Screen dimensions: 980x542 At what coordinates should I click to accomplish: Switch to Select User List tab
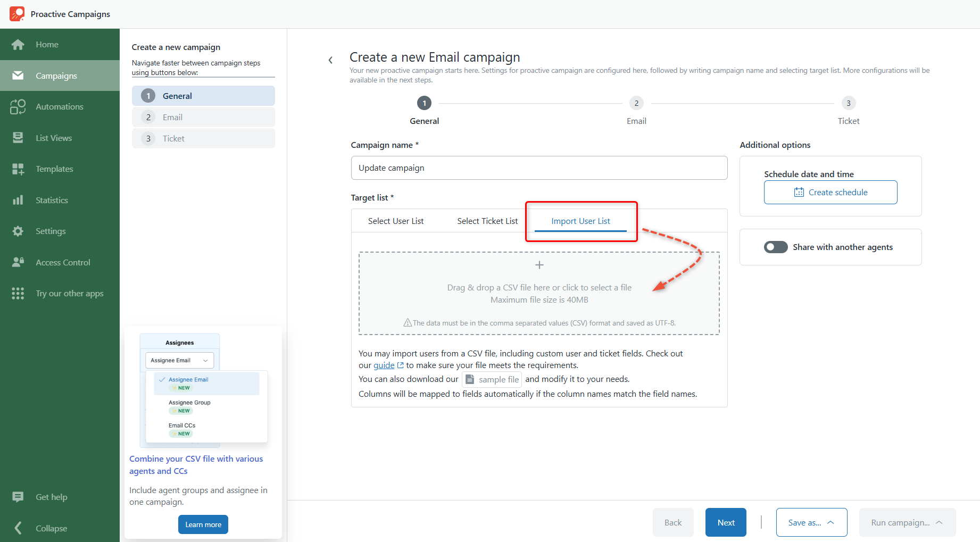coord(396,221)
